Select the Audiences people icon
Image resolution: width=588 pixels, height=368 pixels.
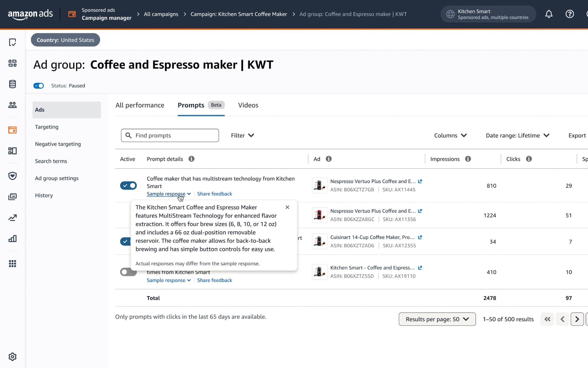click(12, 105)
